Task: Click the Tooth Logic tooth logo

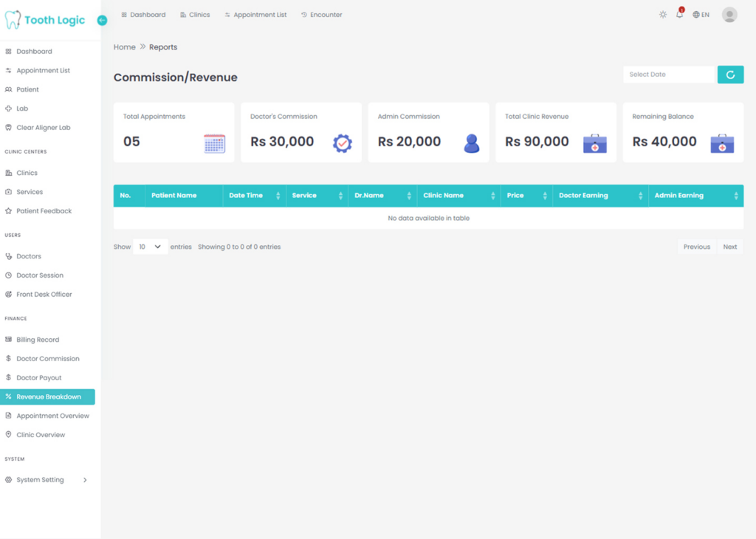Action: pos(13,20)
